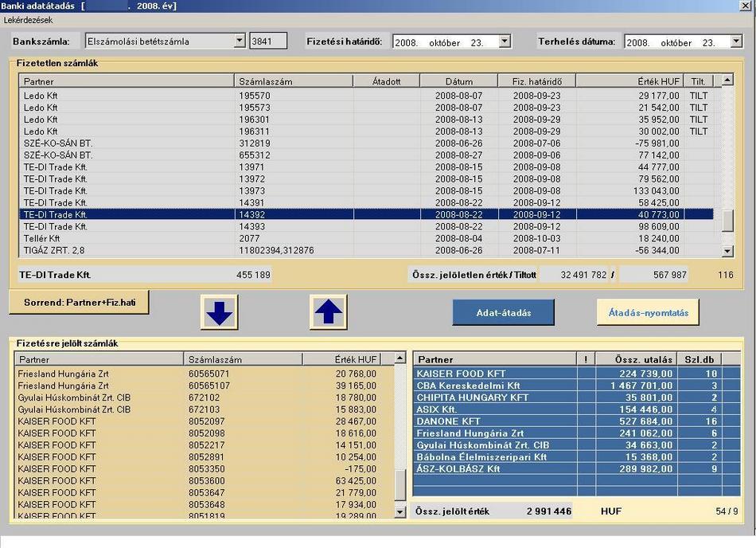The height and width of the screenshot is (548, 756).
Task: Select Friesland Hungária Zrt summary row
Action: [x=577, y=433]
